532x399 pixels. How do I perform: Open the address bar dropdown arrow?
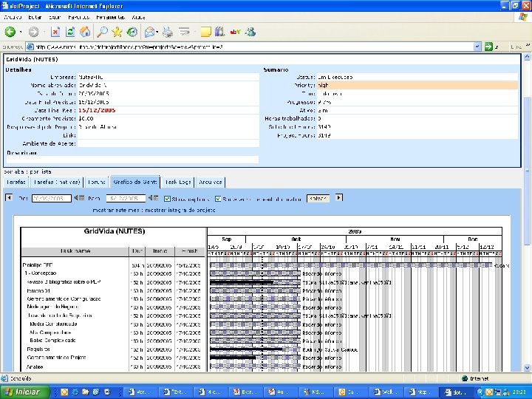[x=477, y=46]
